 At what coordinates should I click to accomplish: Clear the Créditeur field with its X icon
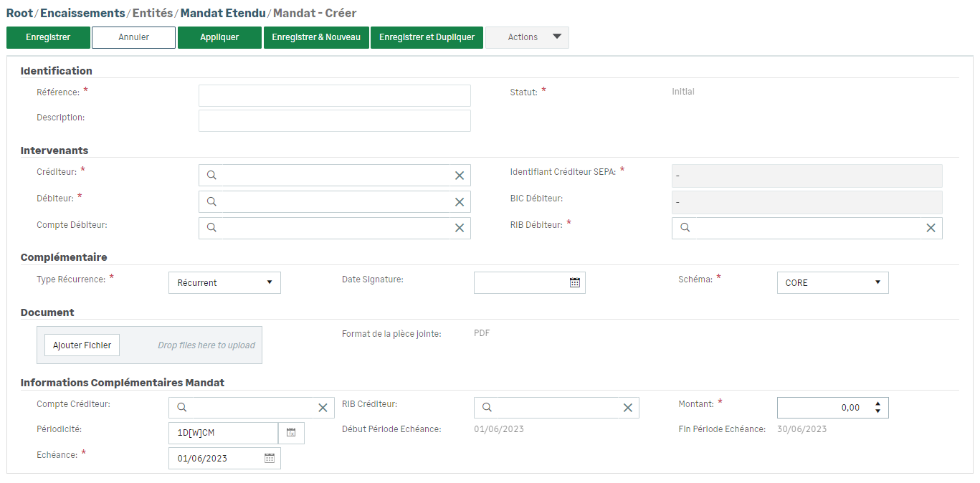[x=460, y=176]
